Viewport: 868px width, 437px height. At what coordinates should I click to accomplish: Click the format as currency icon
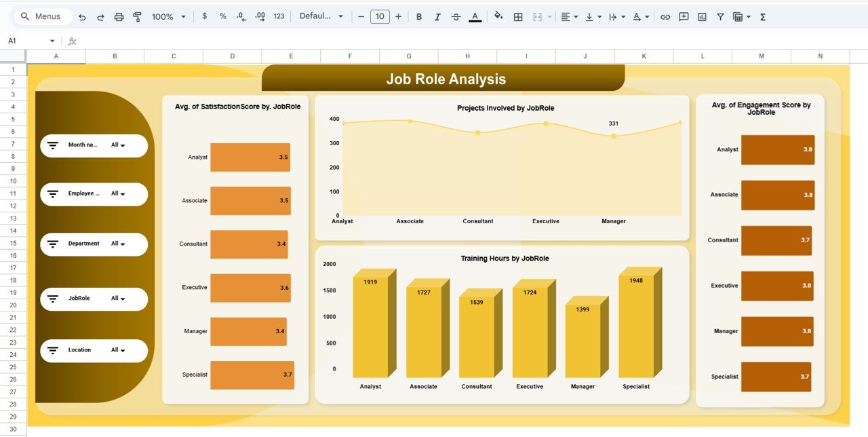click(x=205, y=16)
